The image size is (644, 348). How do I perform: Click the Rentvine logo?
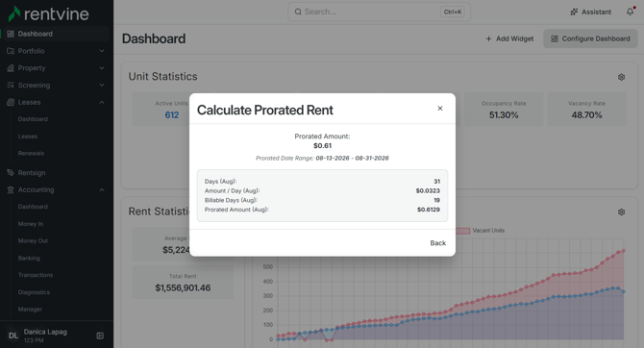coord(48,13)
